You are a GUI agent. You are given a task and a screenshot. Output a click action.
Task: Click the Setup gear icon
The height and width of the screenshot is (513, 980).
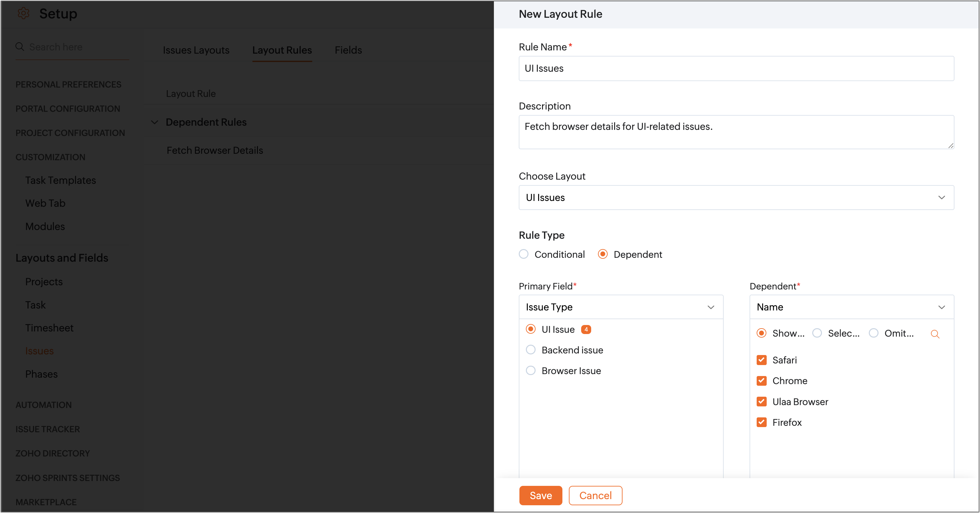pyautogui.click(x=23, y=14)
